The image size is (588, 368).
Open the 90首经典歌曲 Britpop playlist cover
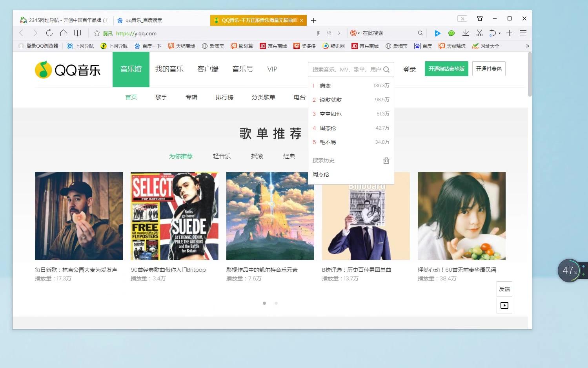coord(175,216)
